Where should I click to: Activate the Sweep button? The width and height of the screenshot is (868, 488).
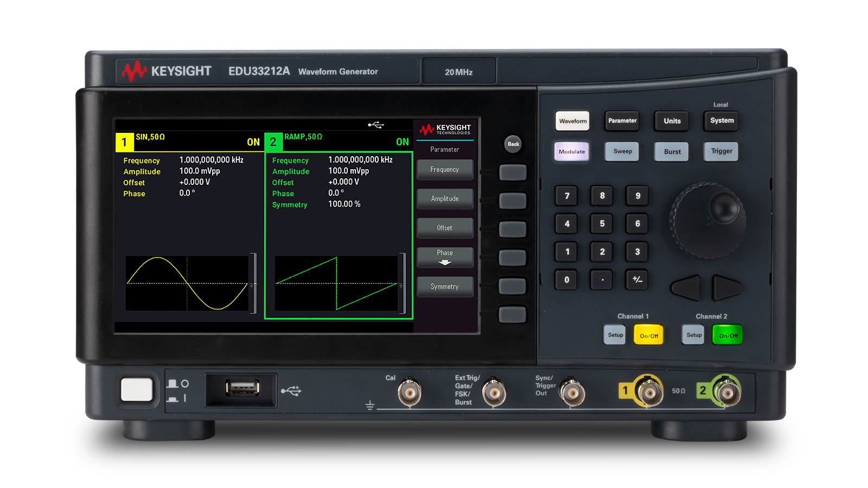622,151
